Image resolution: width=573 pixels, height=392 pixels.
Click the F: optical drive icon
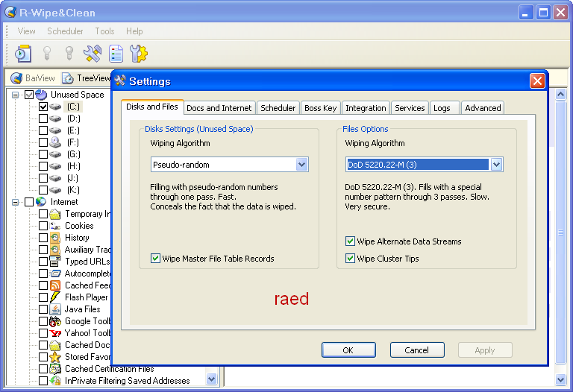(55, 142)
